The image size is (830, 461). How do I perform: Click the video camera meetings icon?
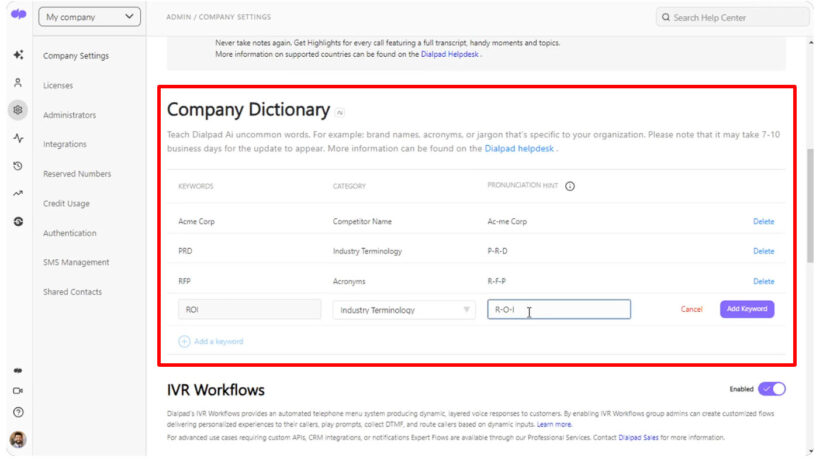(x=17, y=391)
